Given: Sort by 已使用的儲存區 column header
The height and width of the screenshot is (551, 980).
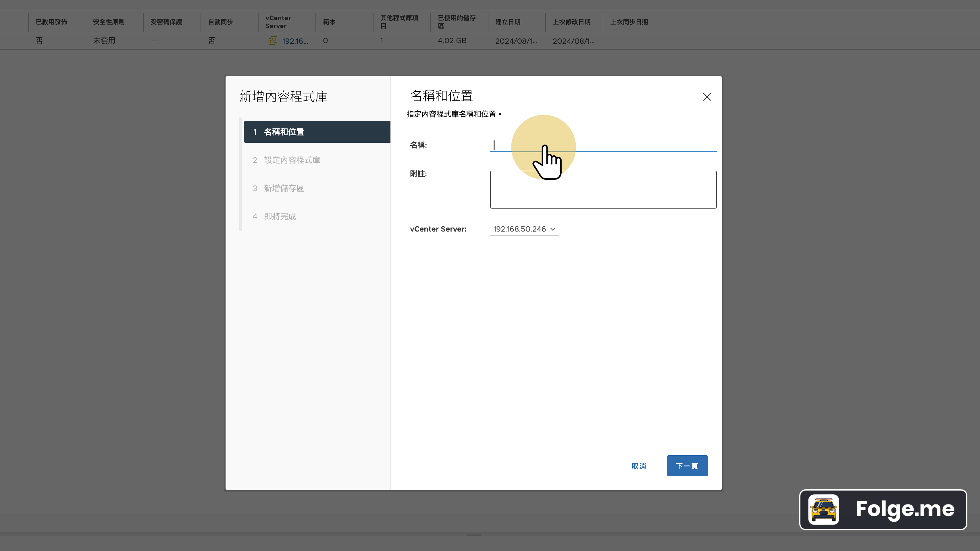Looking at the screenshot, I should coord(456,22).
